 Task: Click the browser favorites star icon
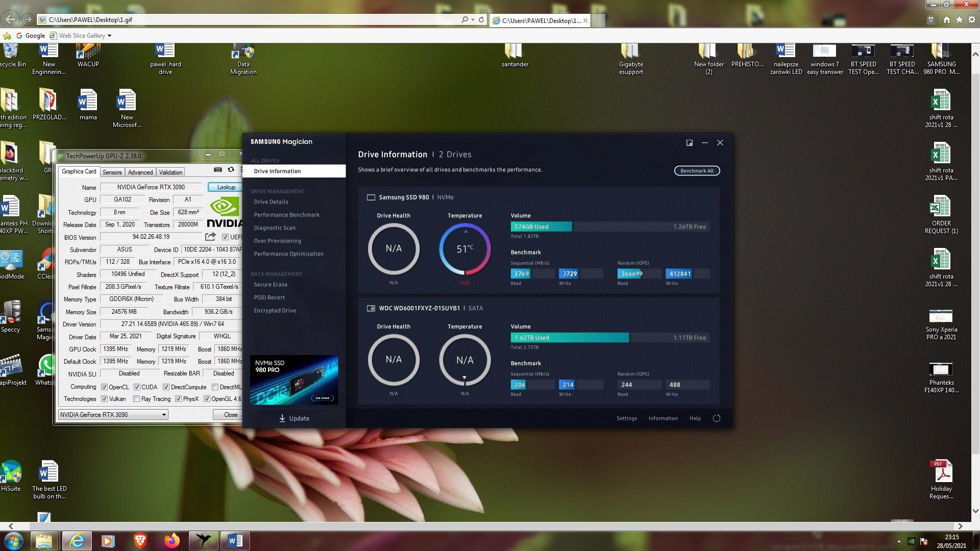pyautogui.click(x=959, y=19)
